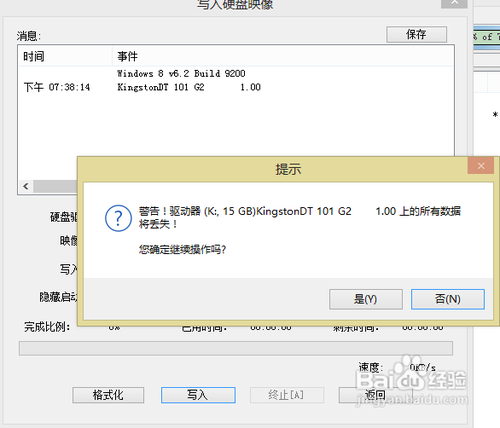Click the 写入 button
This screenshot has width=500, height=428.
[x=198, y=395]
